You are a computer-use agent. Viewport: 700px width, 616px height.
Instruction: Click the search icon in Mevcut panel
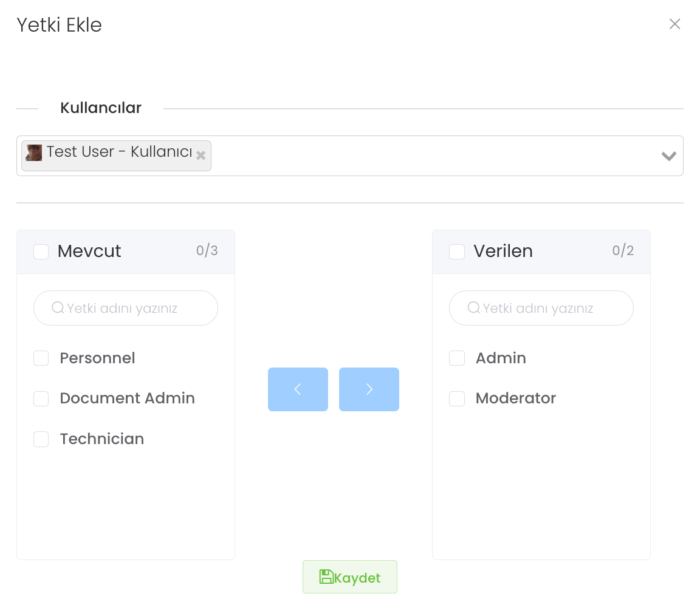pos(58,308)
